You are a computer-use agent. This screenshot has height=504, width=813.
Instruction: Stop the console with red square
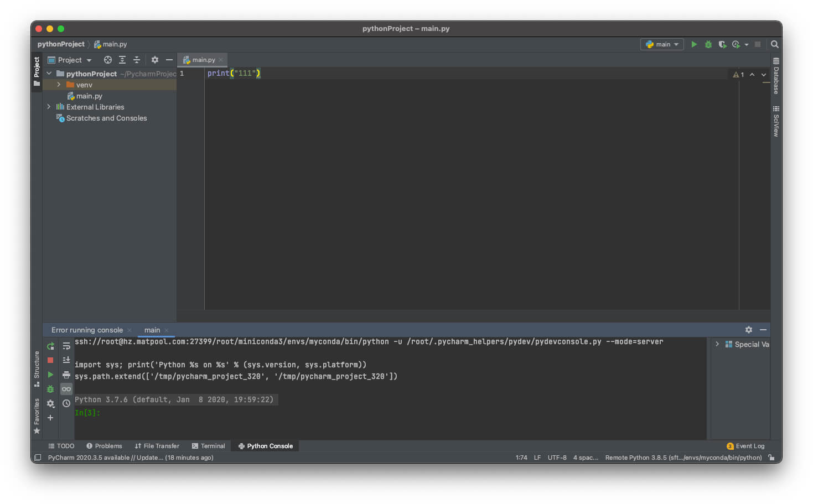tap(50, 360)
